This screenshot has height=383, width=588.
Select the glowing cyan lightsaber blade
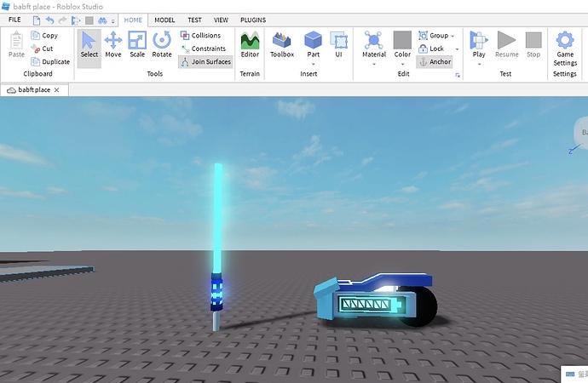pos(218,218)
